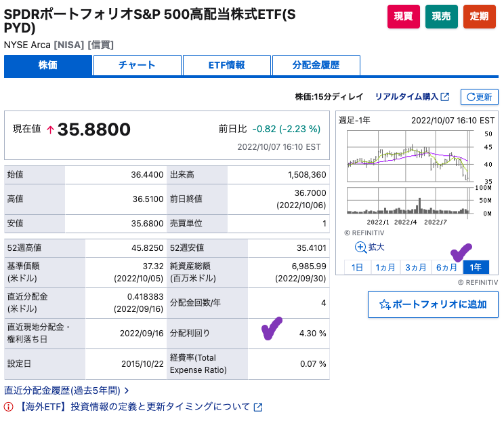Open the 【海外ETF】投資情報の定義と更新タイミングについて link
Image resolution: width=504 pixels, height=438 pixels.
coord(134,407)
